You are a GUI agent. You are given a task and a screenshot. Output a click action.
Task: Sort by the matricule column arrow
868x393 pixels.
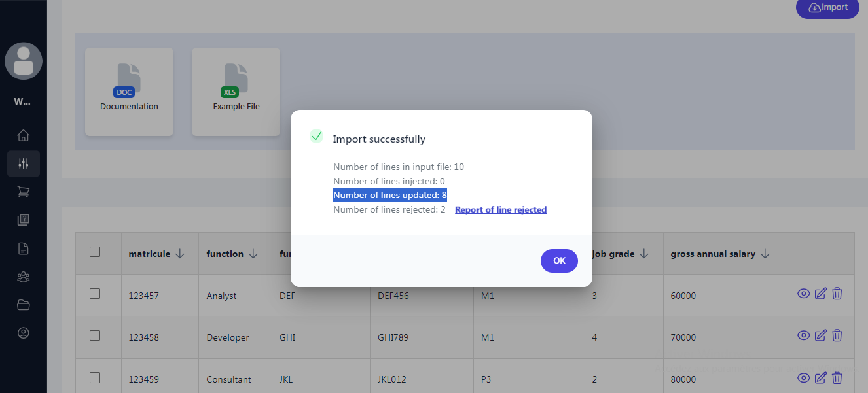180,254
